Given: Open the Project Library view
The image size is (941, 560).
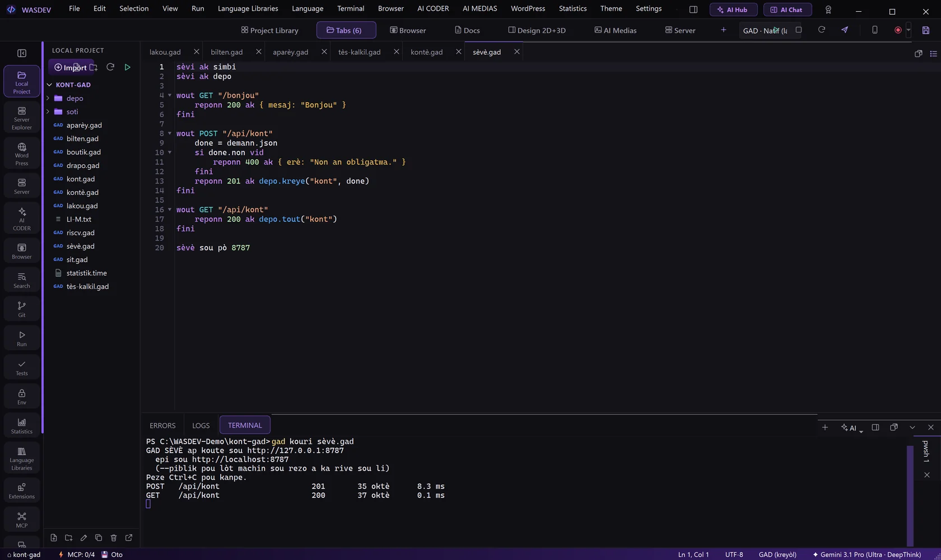Looking at the screenshot, I should (270, 30).
